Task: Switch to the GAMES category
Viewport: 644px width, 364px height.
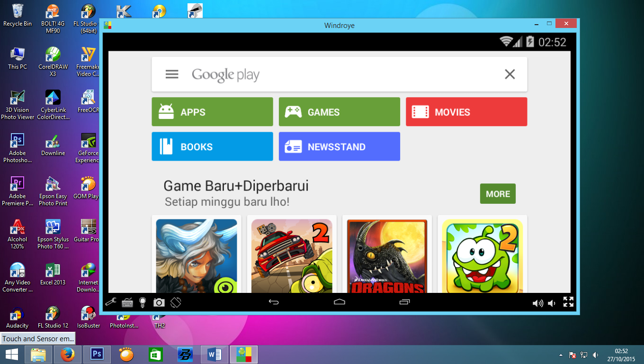Action: tap(339, 111)
